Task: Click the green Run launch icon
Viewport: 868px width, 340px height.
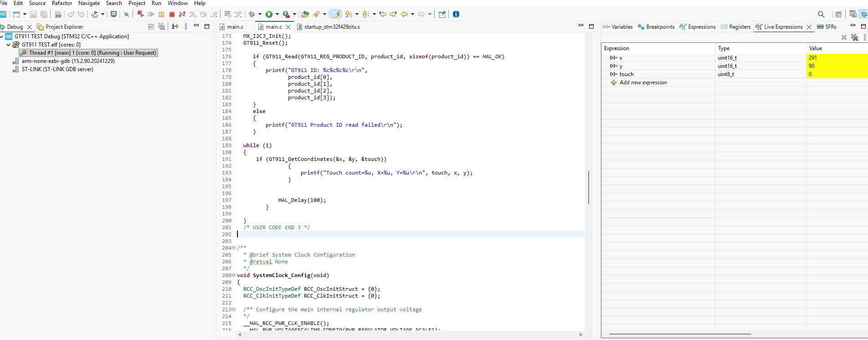Action: tap(269, 14)
